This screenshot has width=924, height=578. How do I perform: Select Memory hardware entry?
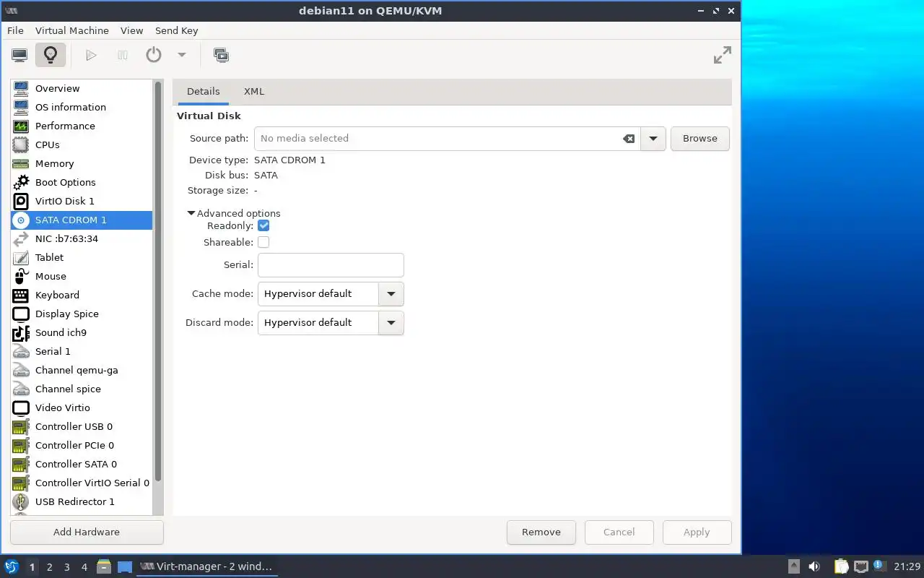[x=82, y=163]
